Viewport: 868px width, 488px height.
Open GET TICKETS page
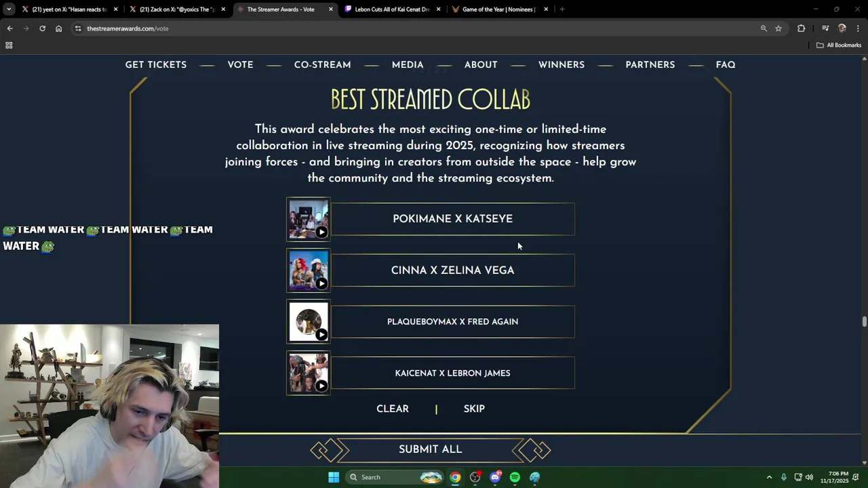(156, 64)
